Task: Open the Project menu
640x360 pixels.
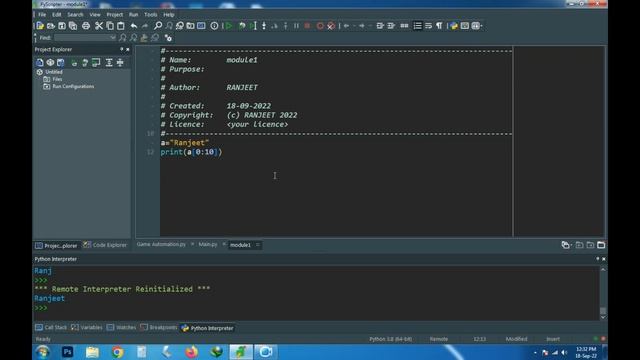Action: coord(114,14)
